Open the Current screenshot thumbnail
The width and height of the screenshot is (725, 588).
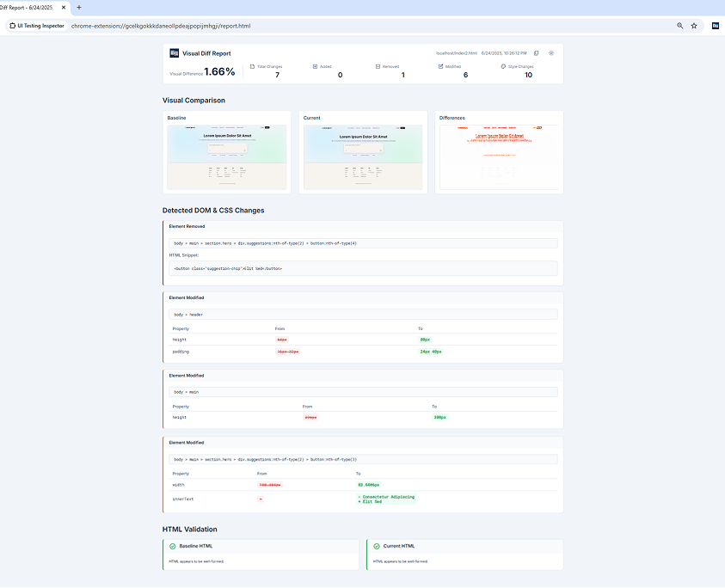[363, 157]
